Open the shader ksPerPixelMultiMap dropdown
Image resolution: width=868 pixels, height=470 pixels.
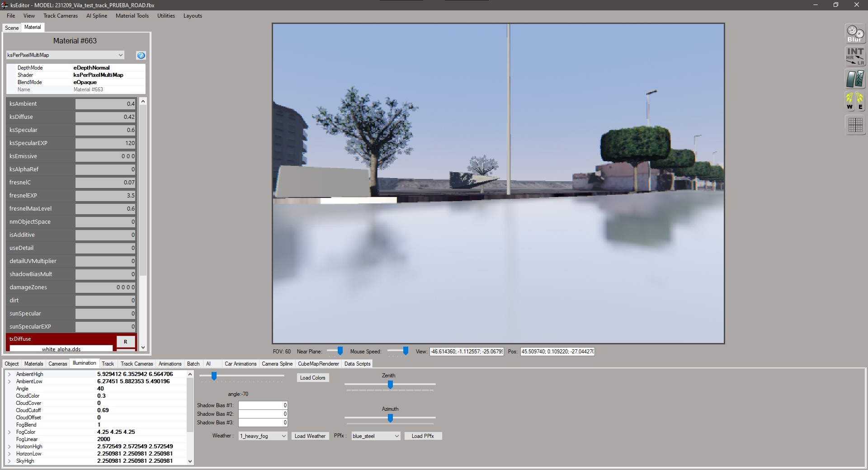65,55
